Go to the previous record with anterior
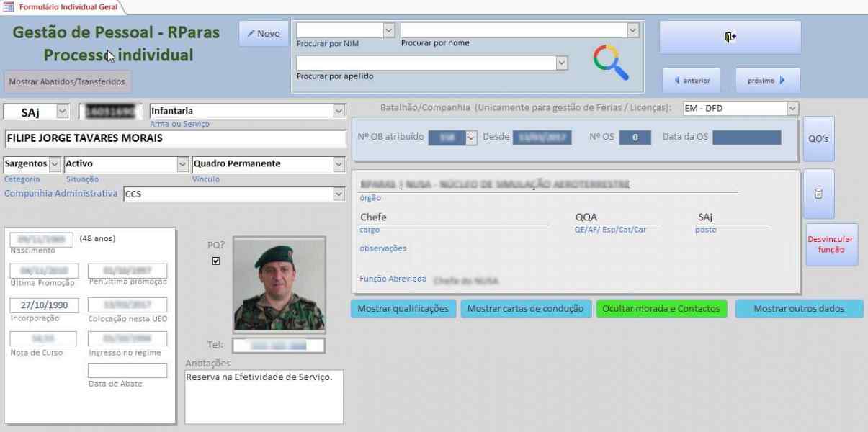The height and width of the screenshot is (432, 868). coord(692,81)
